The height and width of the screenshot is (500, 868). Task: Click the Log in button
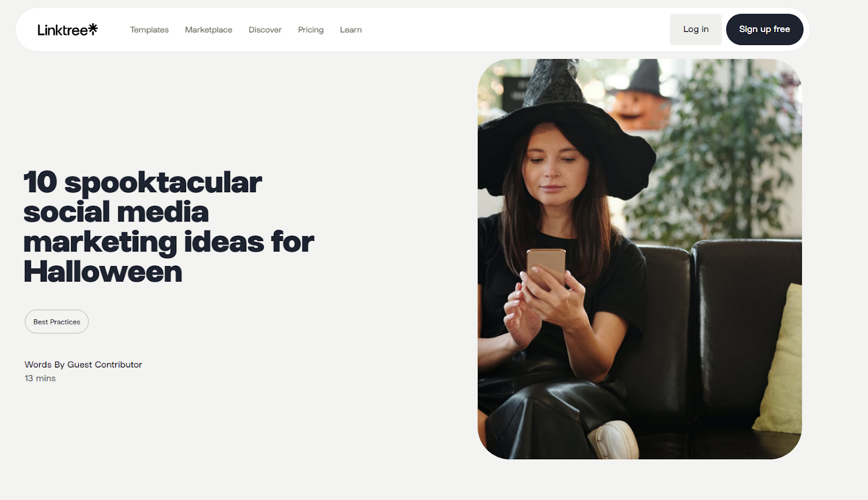pyautogui.click(x=695, y=29)
